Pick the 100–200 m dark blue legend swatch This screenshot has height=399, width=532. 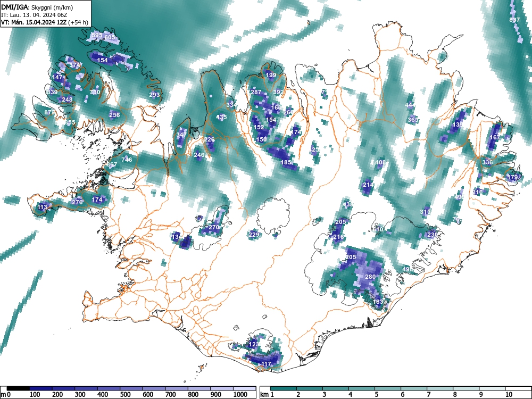41,388
